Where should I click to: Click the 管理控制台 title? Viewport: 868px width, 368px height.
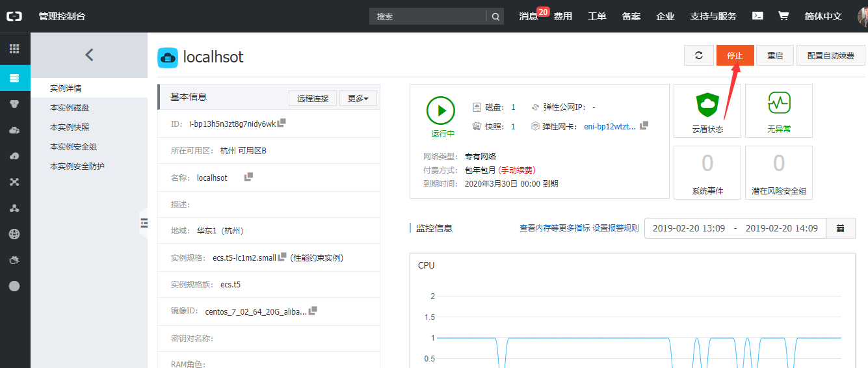tap(62, 16)
